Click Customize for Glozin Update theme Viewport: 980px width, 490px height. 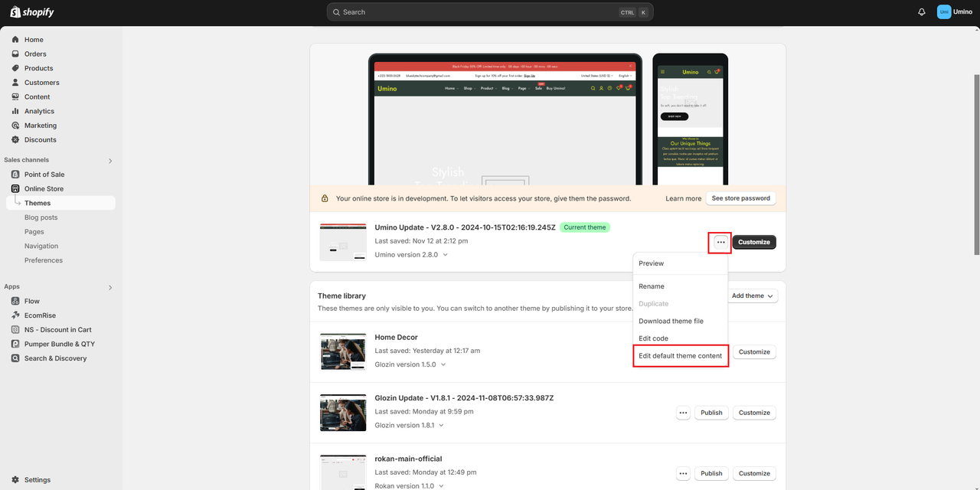tap(754, 413)
